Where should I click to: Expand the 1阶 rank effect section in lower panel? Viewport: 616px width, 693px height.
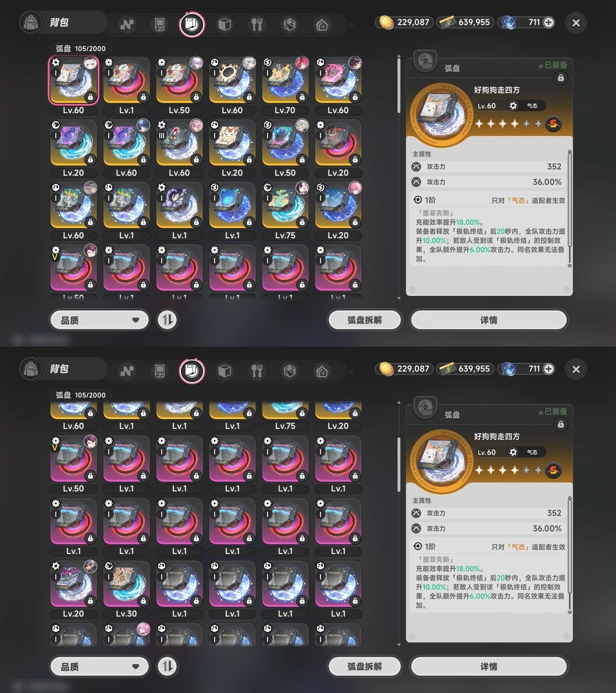pyautogui.click(x=489, y=547)
